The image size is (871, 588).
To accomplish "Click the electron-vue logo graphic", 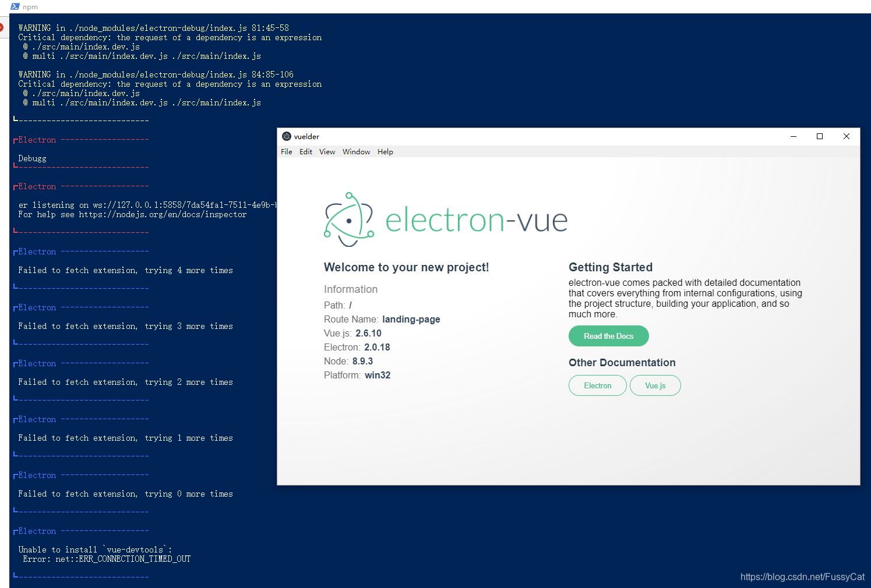I will coord(348,219).
